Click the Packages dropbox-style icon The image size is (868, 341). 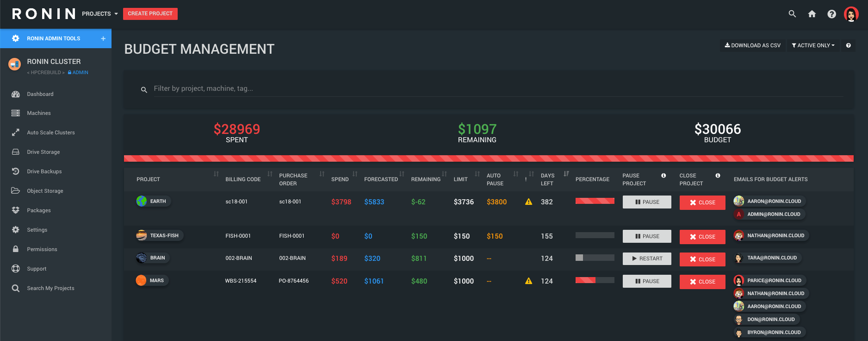(16, 210)
